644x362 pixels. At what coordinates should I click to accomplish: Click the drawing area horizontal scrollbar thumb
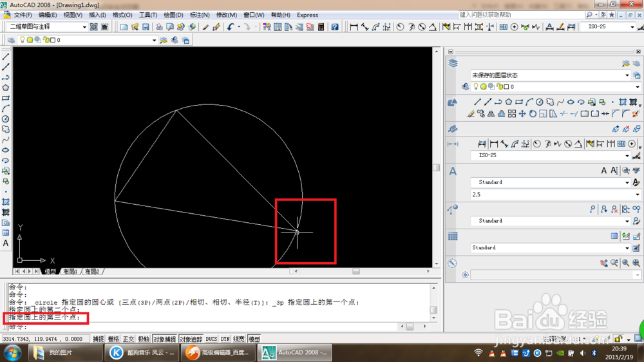point(356,271)
